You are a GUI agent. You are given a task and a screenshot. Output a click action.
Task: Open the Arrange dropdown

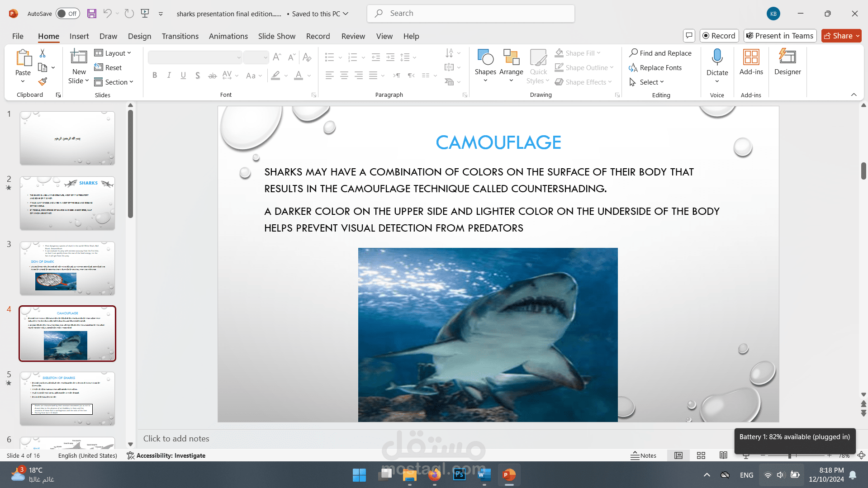click(511, 66)
